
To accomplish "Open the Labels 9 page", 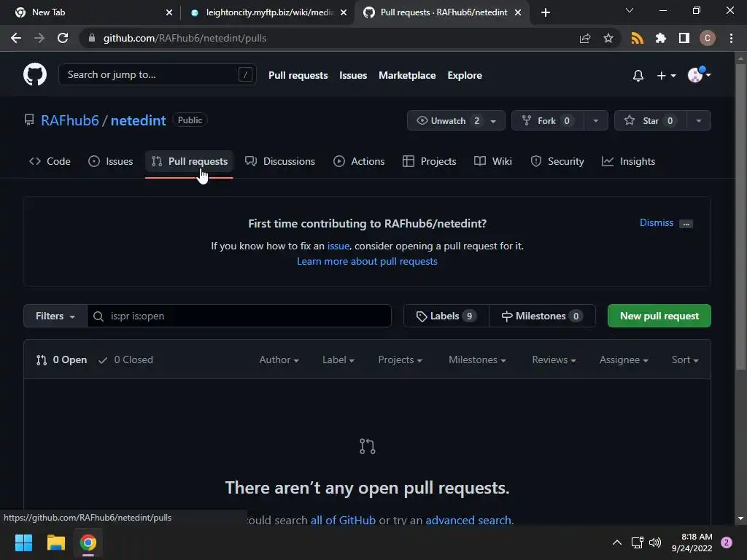I will 446,316.
